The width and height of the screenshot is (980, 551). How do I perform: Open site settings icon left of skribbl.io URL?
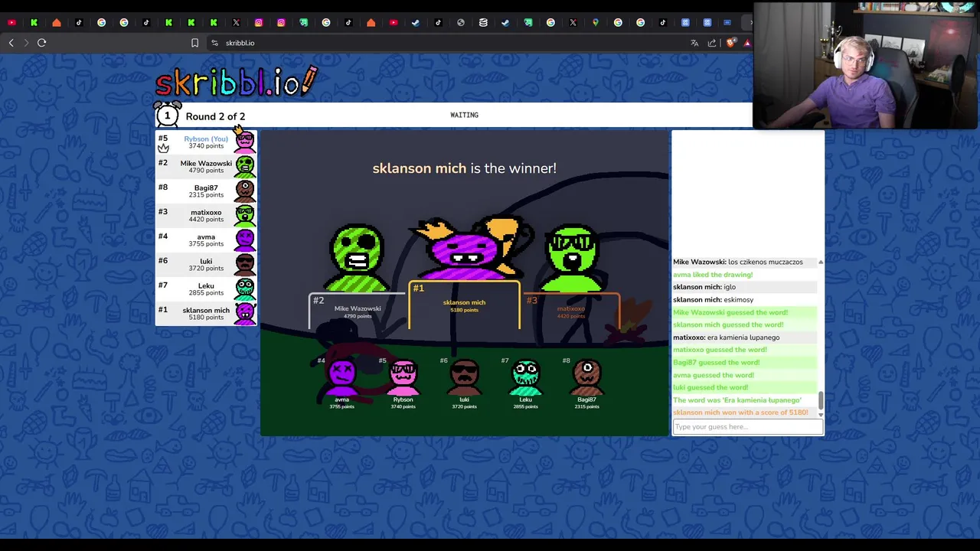click(x=214, y=43)
